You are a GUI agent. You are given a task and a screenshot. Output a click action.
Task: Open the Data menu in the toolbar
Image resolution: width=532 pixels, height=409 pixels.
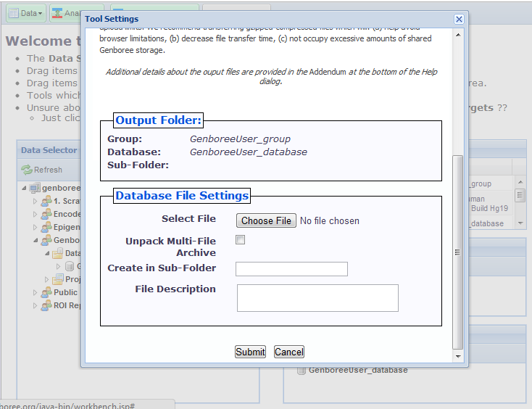(x=25, y=13)
